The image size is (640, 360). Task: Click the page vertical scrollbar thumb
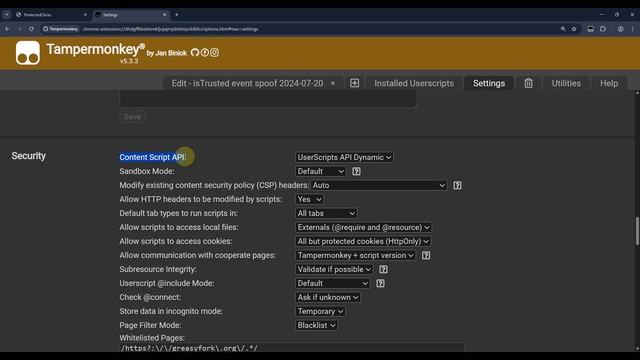(x=637, y=231)
